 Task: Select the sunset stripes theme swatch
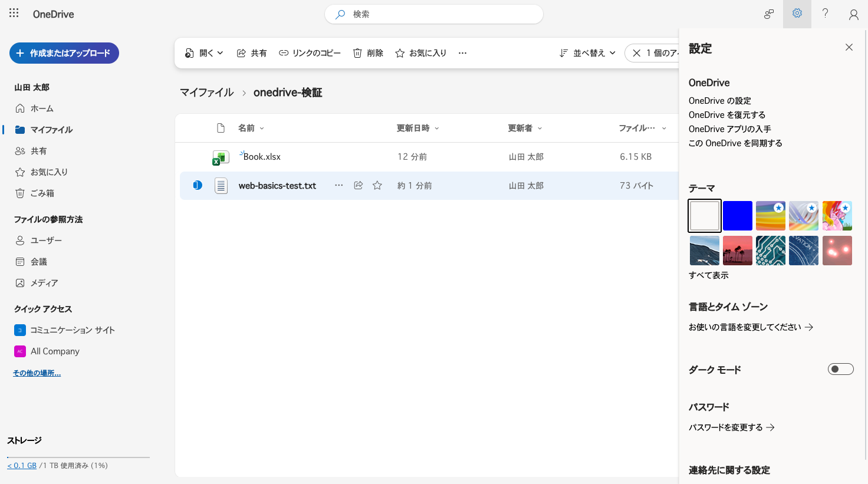(x=771, y=216)
